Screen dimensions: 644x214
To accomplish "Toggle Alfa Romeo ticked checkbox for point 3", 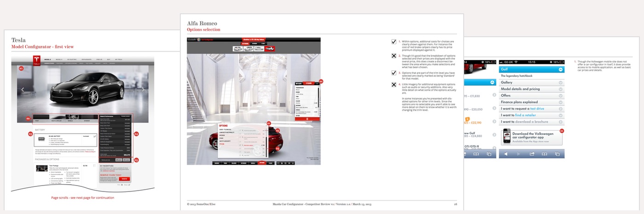I will click(394, 73).
